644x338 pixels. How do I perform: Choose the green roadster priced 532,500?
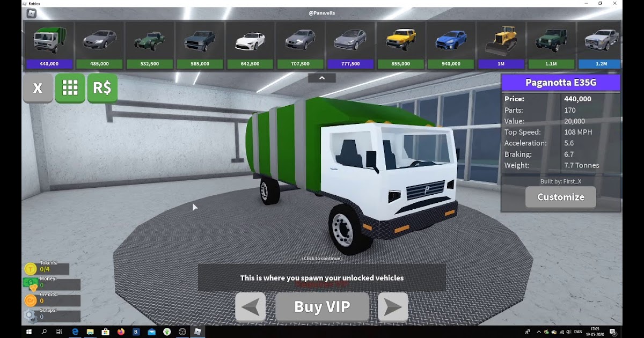(x=150, y=46)
